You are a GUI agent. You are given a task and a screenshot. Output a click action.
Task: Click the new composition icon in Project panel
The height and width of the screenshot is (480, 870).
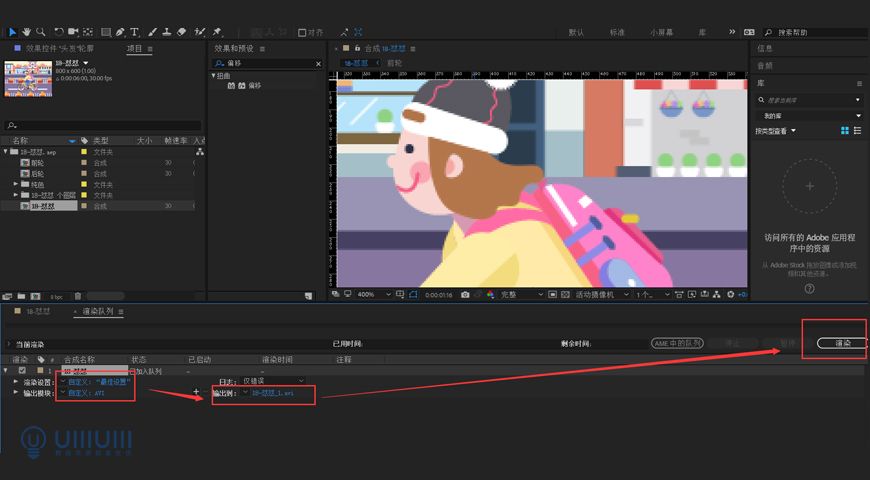[x=36, y=296]
